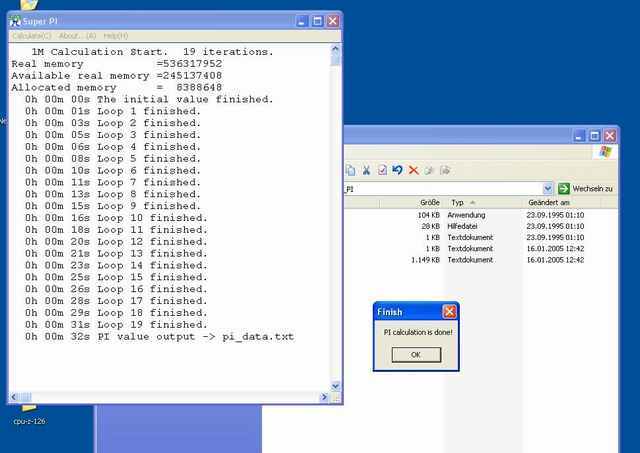
Task: Click the 'PI value output -> pi_data.txt' line
Action: [x=159, y=337]
